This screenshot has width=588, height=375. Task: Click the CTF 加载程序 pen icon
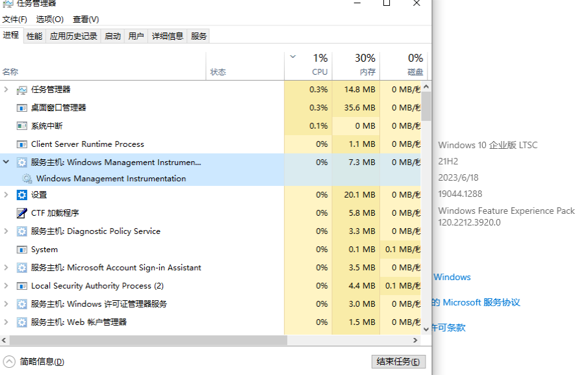(x=22, y=213)
